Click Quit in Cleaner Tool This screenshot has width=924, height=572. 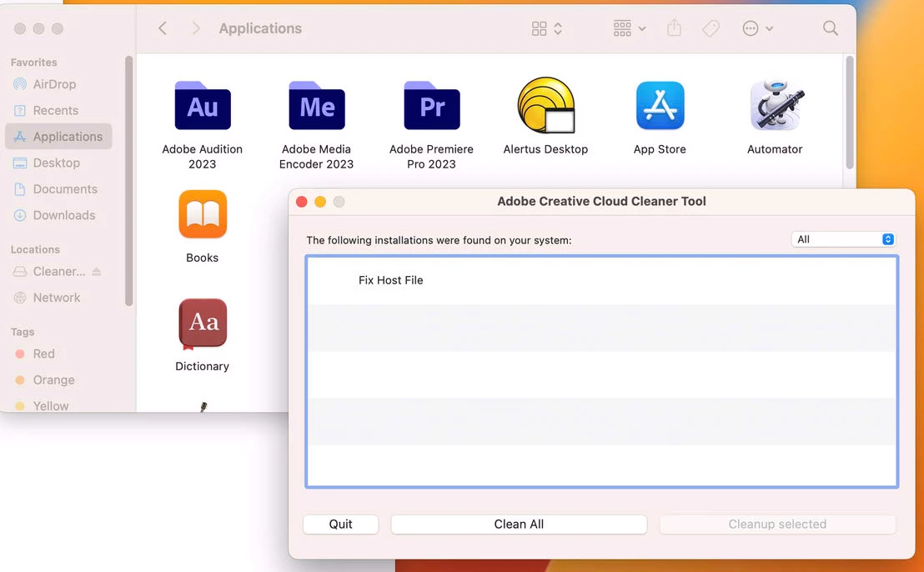[x=340, y=524]
